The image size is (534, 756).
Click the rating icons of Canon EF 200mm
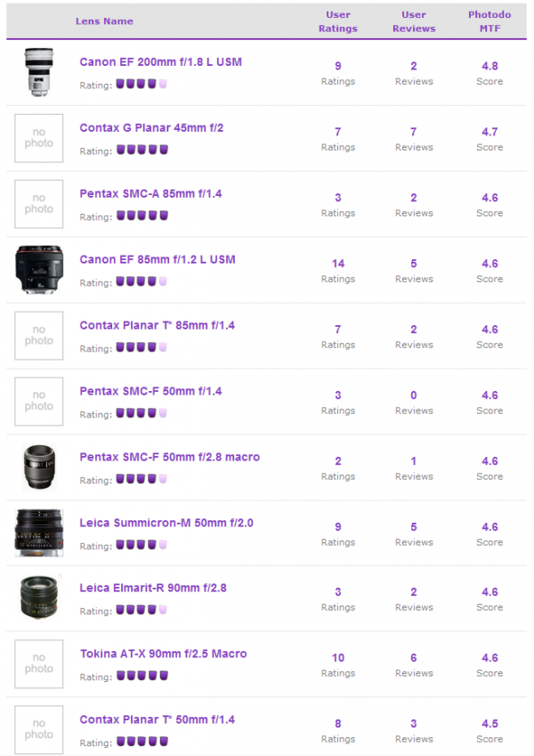(x=142, y=84)
